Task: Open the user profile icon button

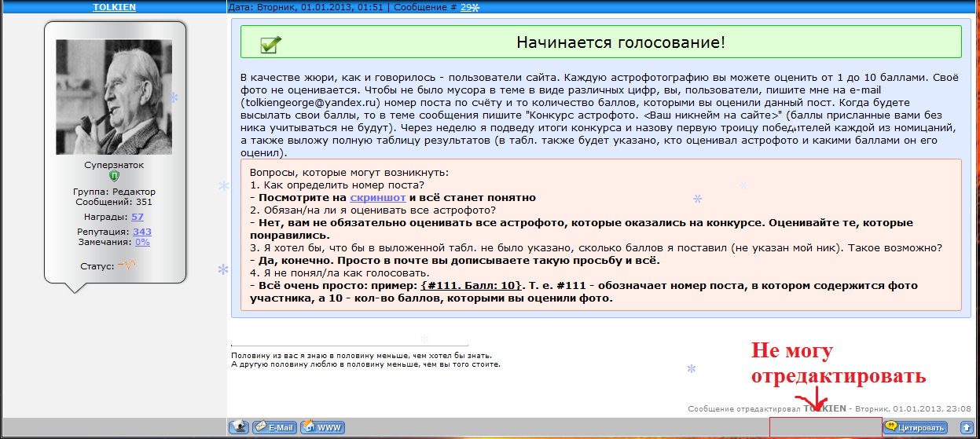Action: coord(239,427)
